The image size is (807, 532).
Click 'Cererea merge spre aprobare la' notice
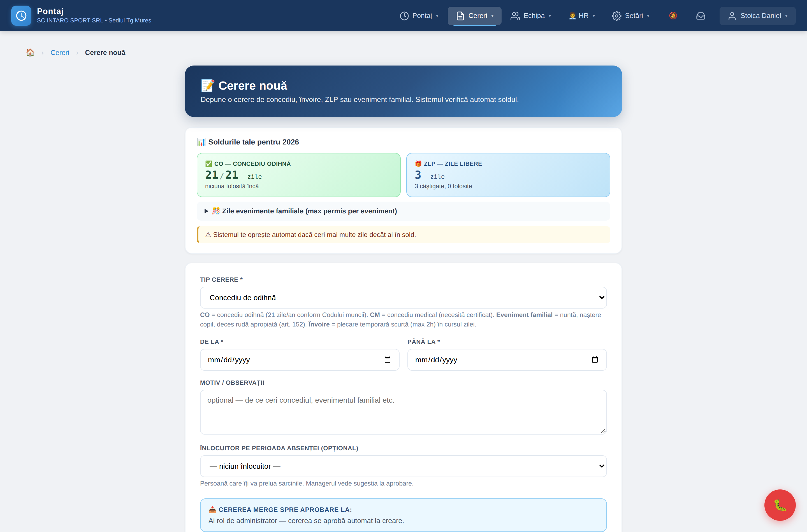pos(403,515)
